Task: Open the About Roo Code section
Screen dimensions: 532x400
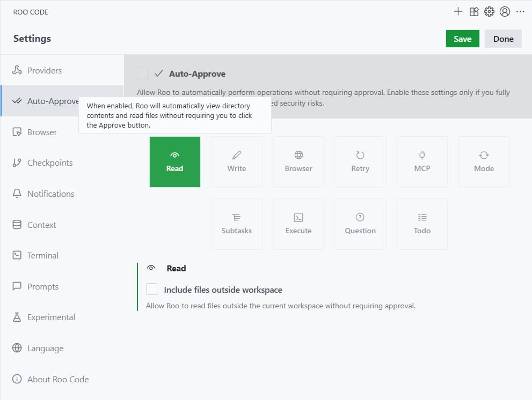Action: (58, 380)
